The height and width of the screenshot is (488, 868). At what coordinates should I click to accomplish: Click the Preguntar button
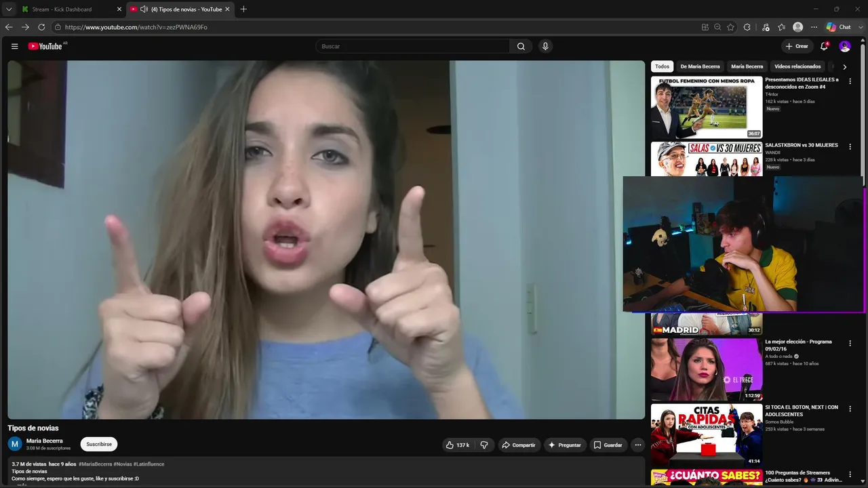(x=565, y=445)
